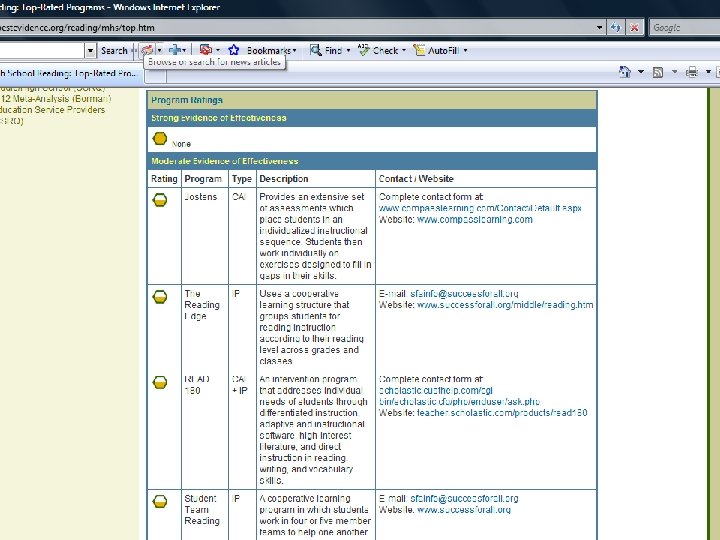Open dropdown arrow beside news icon
Image resolution: width=720 pixels, height=540 pixels.
[159, 50]
